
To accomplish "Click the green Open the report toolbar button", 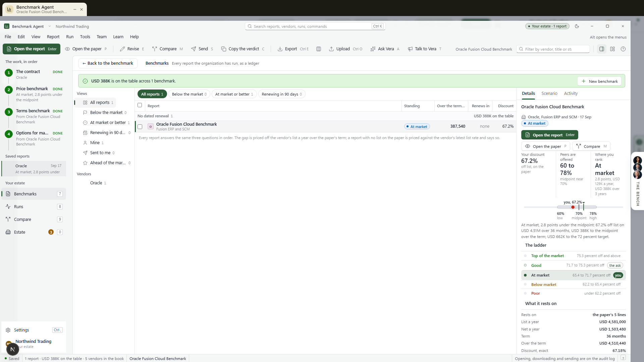I will [x=32, y=49].
